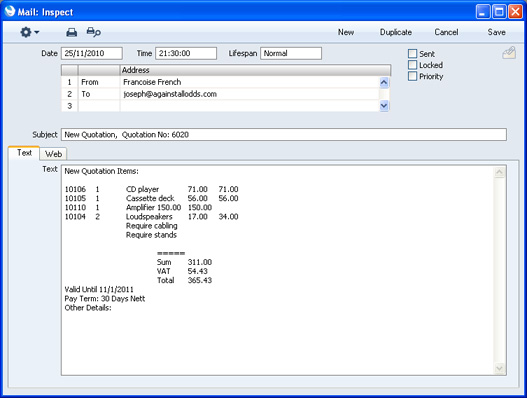Screen dimensions: 527x398
Task: Enable the Locked checkbox
Action: coord(412,65)
